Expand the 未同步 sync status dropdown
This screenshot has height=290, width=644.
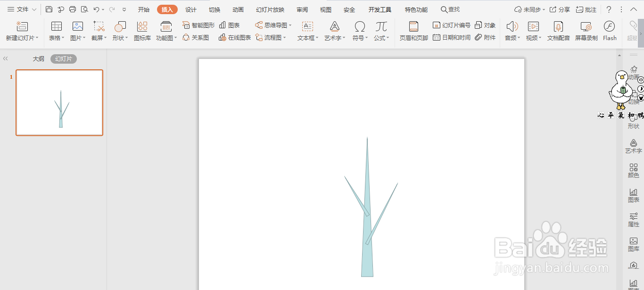click(544, 9)
